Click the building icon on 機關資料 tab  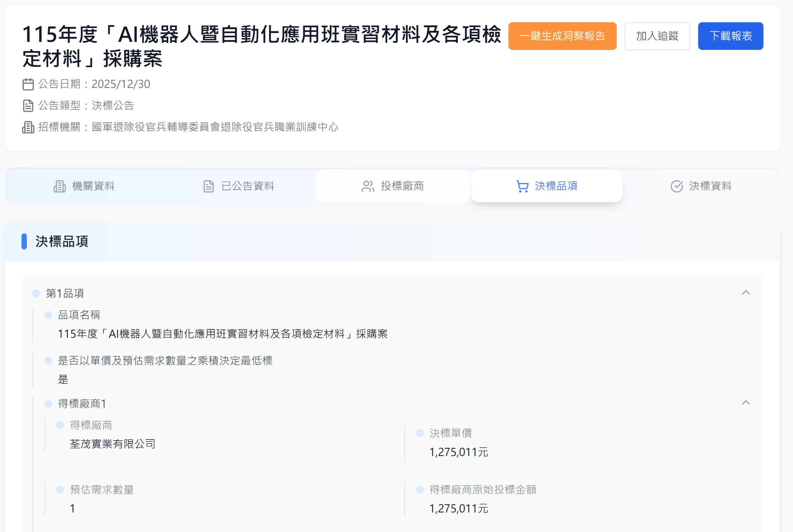point(60,186)
